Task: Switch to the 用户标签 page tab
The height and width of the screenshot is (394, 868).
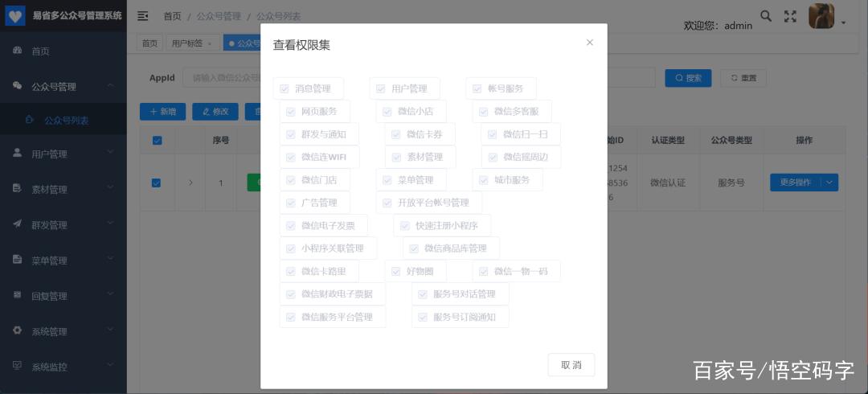Action: click(x=191, y=43)
